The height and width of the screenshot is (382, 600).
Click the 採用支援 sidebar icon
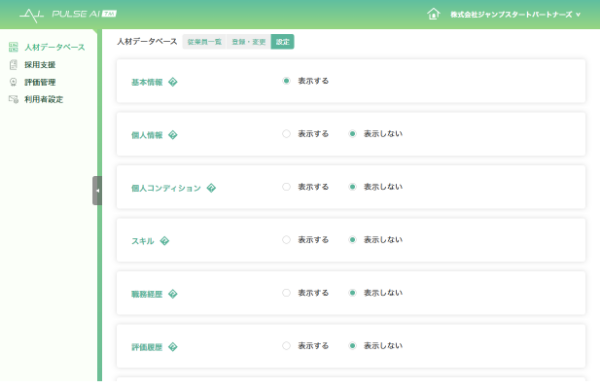(x=13, y=65)
